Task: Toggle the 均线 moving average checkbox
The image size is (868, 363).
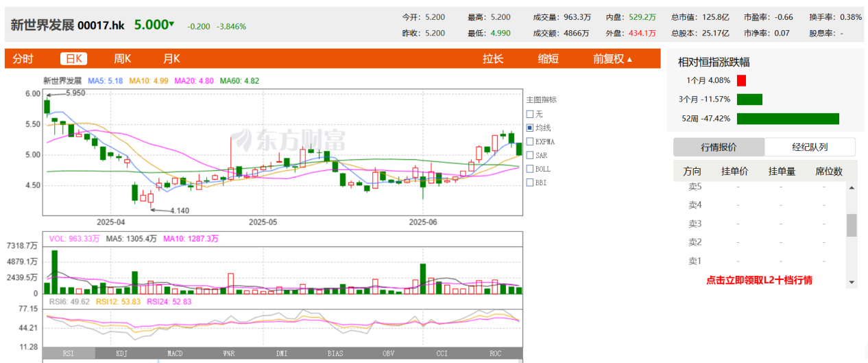Action: [529, 128]
